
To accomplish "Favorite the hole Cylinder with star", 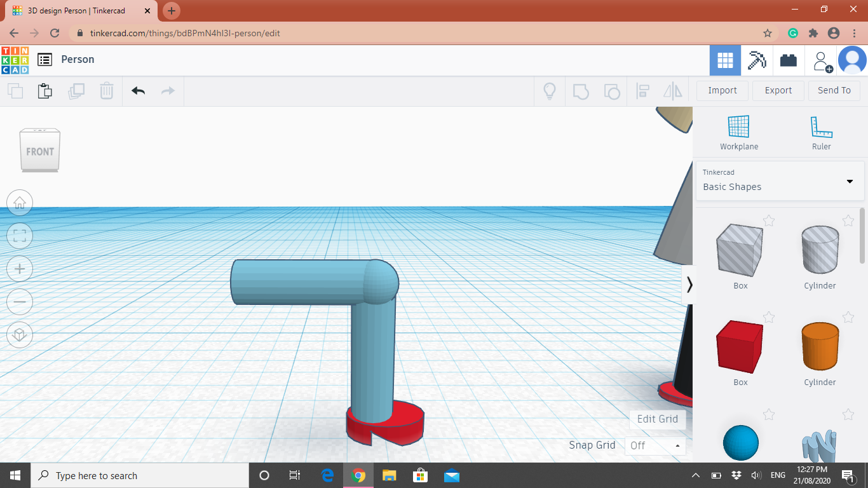I will [848, 220].
